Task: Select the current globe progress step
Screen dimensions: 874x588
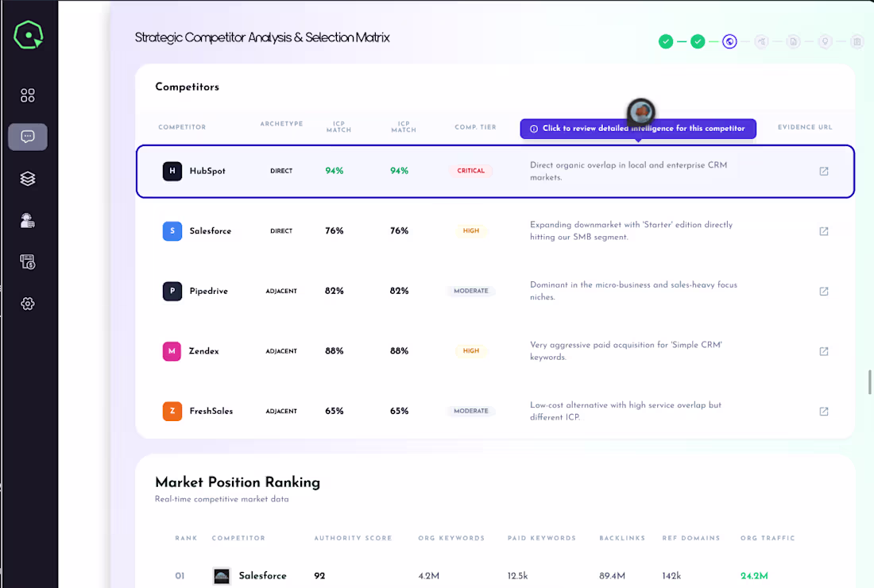Action: (x=729, y=41)
